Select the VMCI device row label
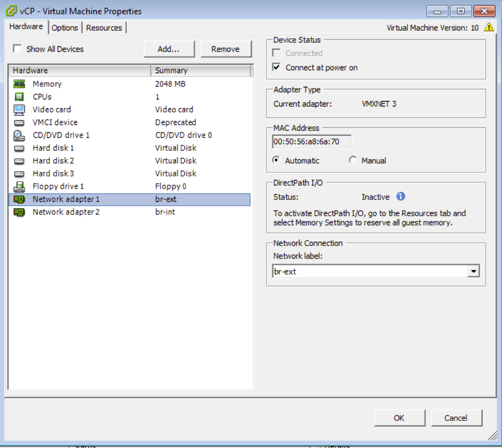This screenshot has height=448, width=502. click(x=55, y=122)
